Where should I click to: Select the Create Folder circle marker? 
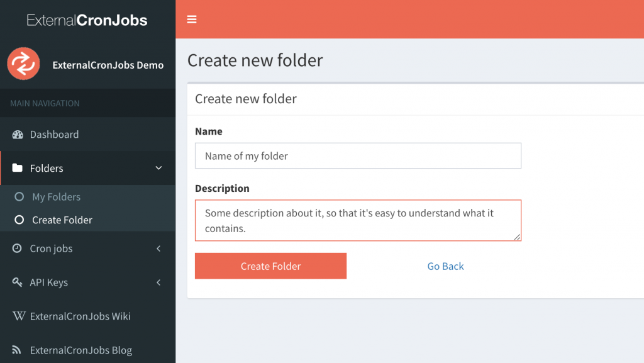click(19, 220)
